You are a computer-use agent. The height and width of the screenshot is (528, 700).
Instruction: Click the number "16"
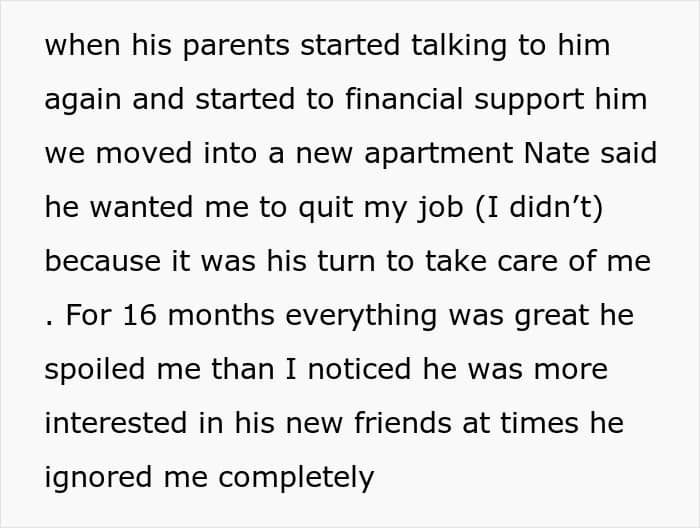pyautogui.click(x=140, y=315)
